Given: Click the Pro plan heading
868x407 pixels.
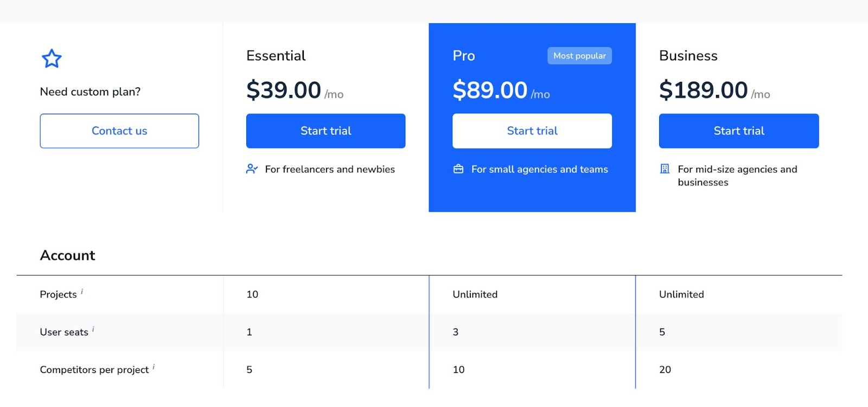Looking at the screenshot, I should pyautogui.click(x=464, y=56).
